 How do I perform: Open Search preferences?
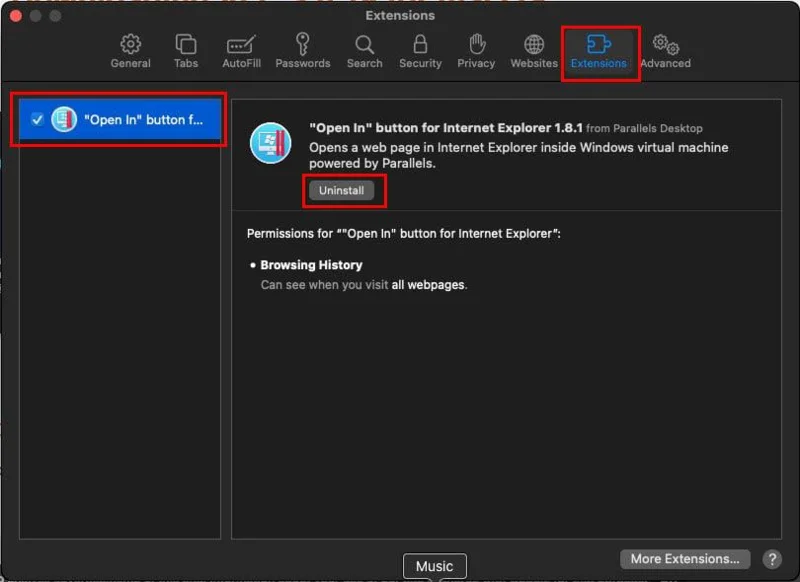coord(364,51)
